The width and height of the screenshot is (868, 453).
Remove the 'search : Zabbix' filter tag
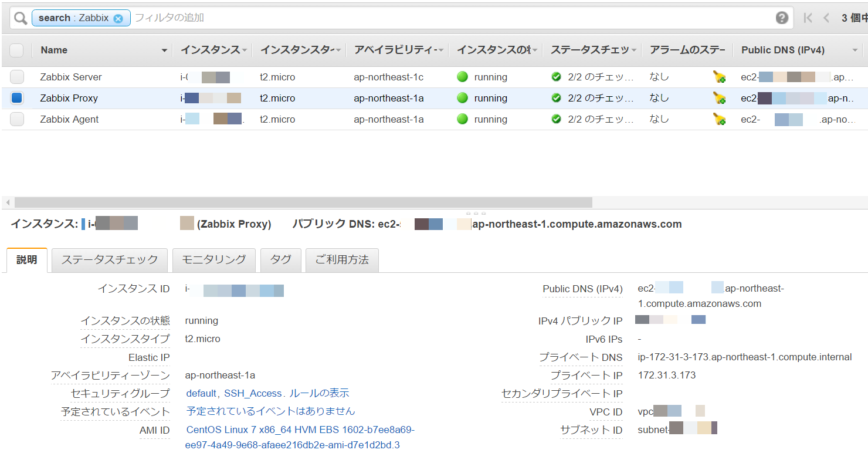[118, 18]
